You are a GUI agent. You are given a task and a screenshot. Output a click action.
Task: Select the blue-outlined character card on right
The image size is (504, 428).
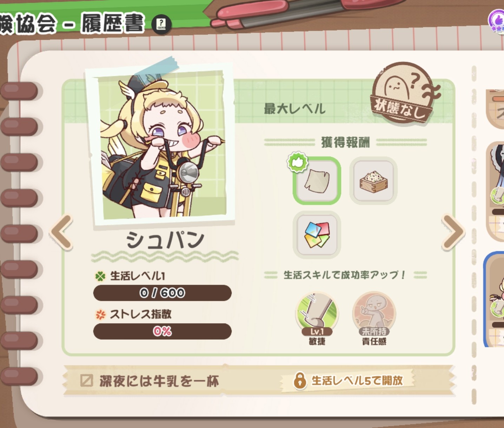(494, 299)
